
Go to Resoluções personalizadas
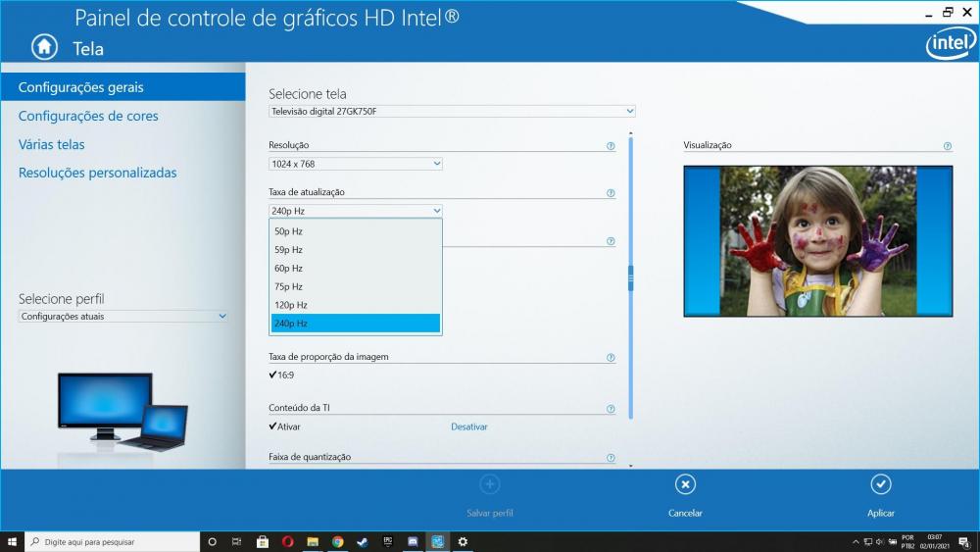point(97,173)
